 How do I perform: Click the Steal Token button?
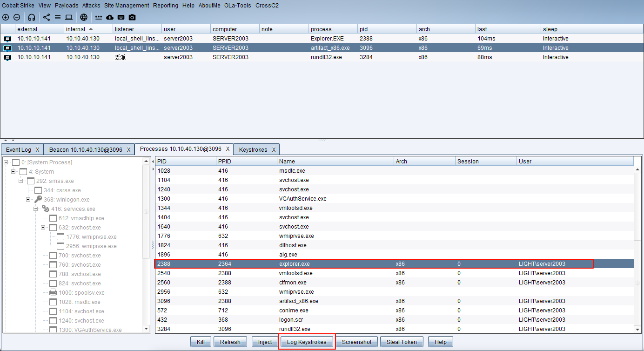402,342
